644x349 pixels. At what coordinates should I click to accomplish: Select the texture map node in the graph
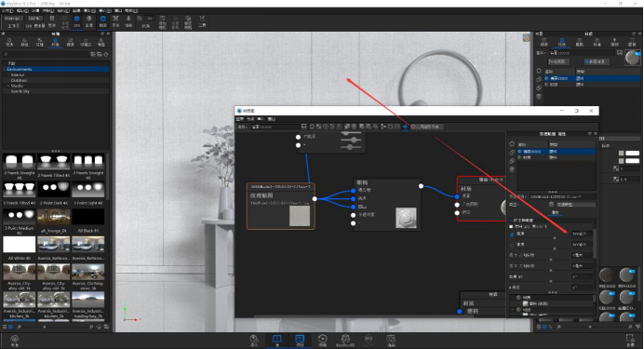point(280,206)
